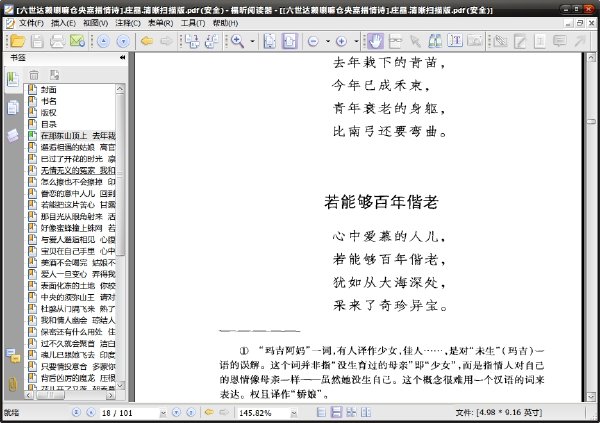Open the Attachments paperclip panel
The width and height of the screenshot is (600, 423).
click(13, 384)
